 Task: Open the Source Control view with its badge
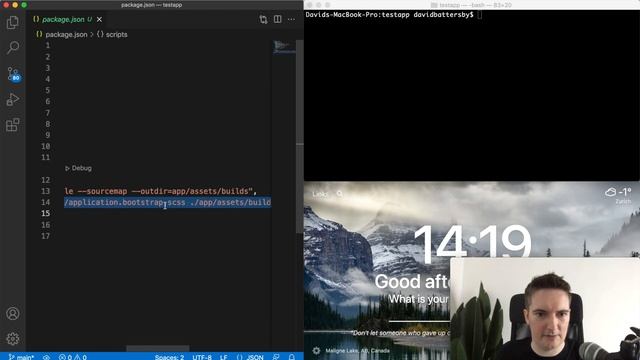[x=13, y=74]
